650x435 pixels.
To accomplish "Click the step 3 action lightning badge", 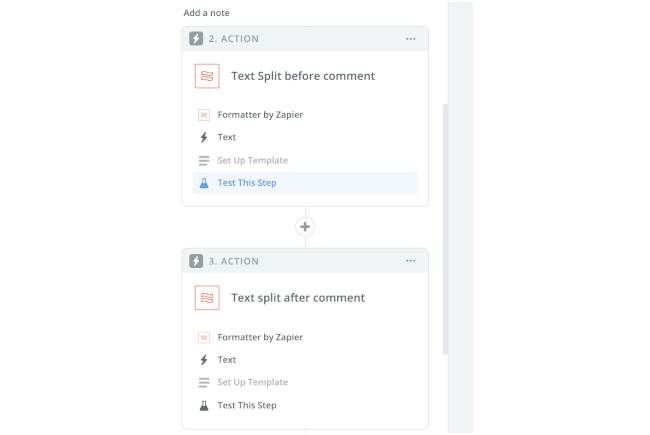I will click(x=197, y=261).
